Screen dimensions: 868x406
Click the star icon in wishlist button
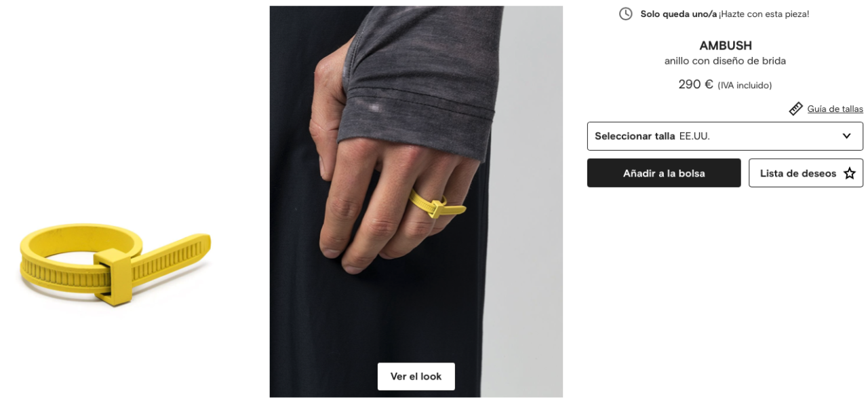(x=849, y=173)
